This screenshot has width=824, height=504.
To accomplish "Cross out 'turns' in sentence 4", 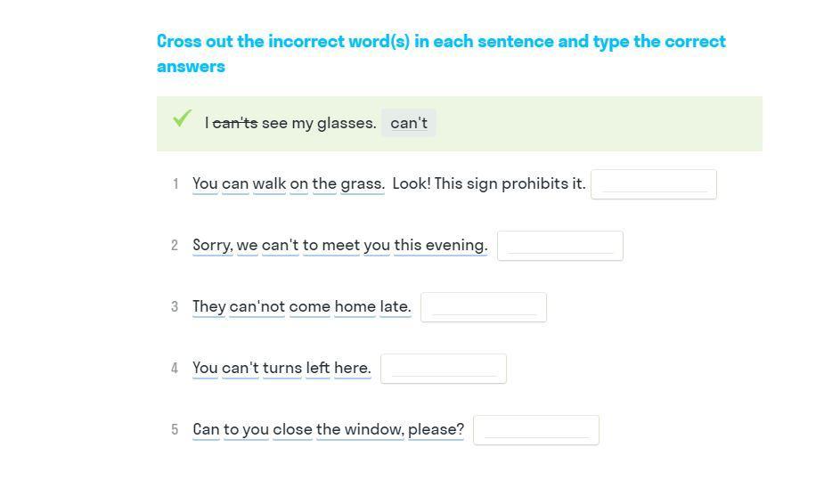I will (281, 369).
